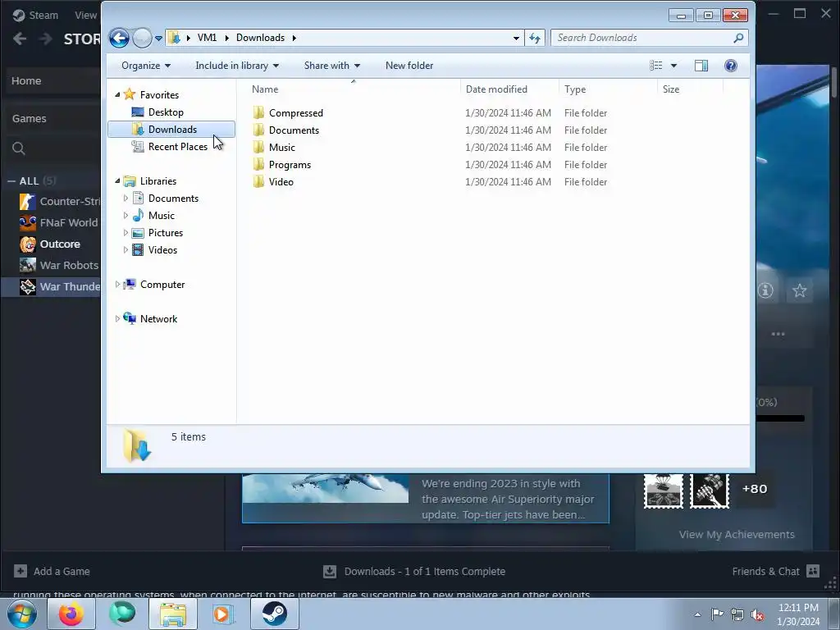Toggle the preview pane icon
This screenshot has width=840, height=630.
(x=701, y=66)
